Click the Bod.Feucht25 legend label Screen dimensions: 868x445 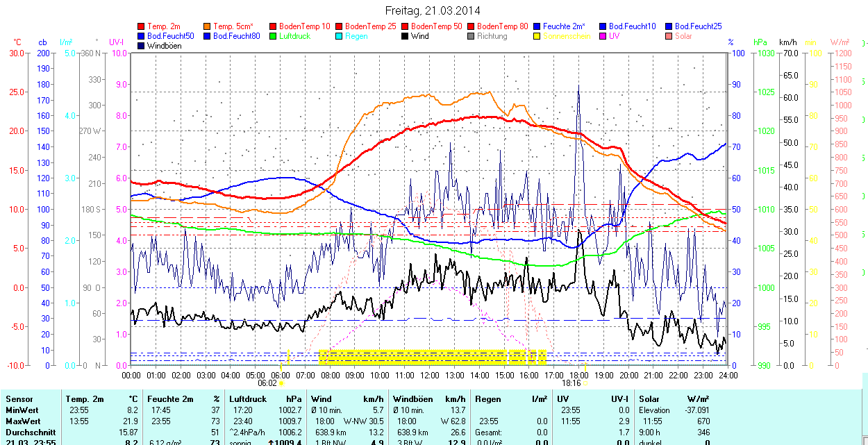tap(698, 26)
